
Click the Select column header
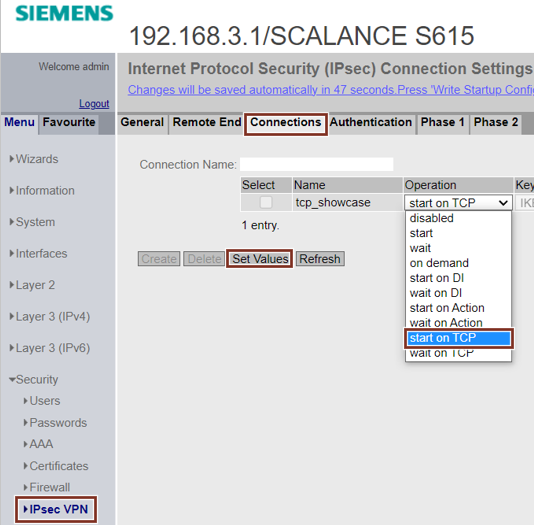point(266,185)
